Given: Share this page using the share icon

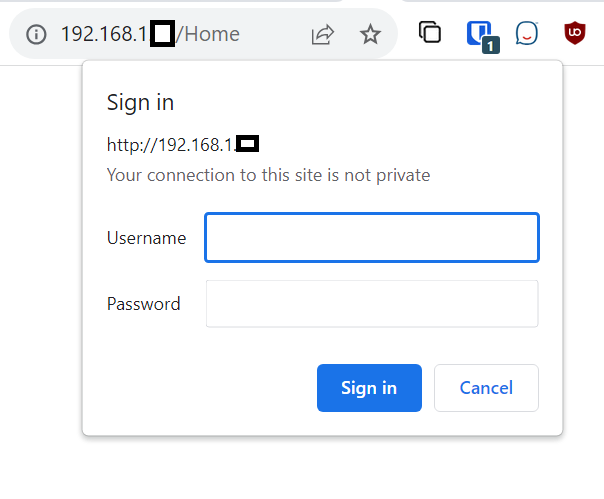Looking at the screenshot, I should point(322,35).
